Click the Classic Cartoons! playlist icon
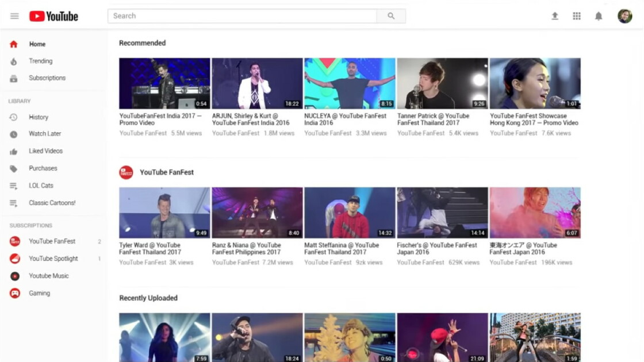 click(14, 203)
